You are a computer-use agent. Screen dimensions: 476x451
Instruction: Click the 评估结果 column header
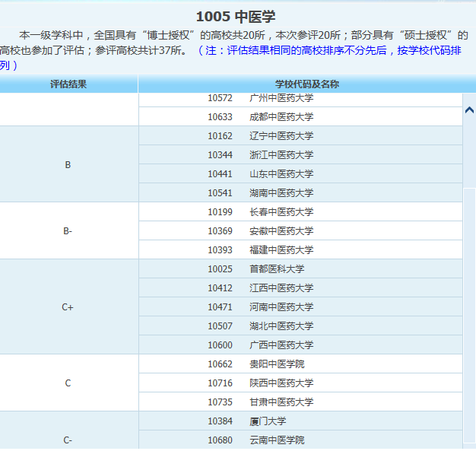click(x=68, y=84)
